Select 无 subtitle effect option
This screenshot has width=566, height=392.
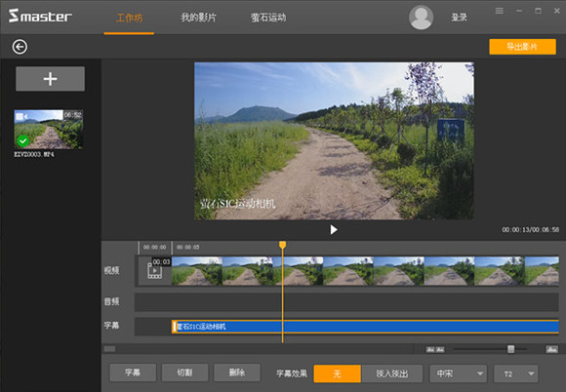(x=337, y=373)
